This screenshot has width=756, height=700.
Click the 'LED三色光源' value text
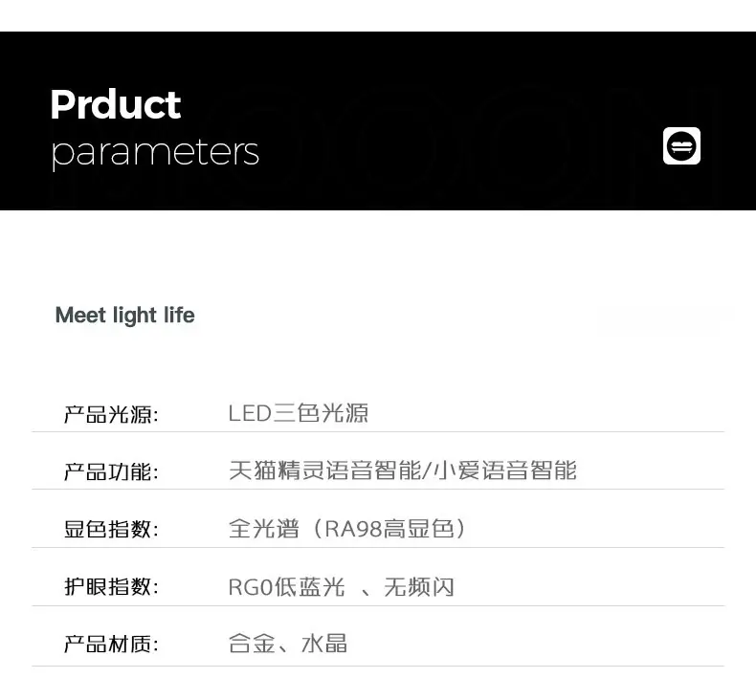point(299,413)
